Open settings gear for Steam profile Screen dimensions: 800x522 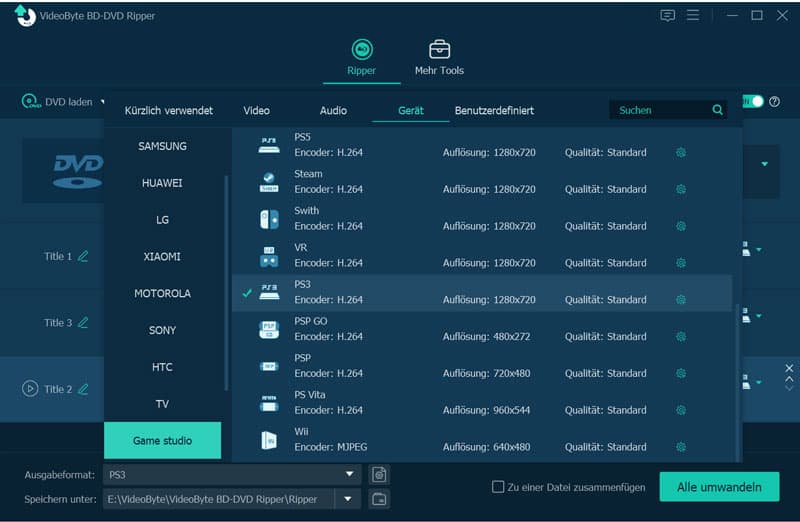coord(681,189)
